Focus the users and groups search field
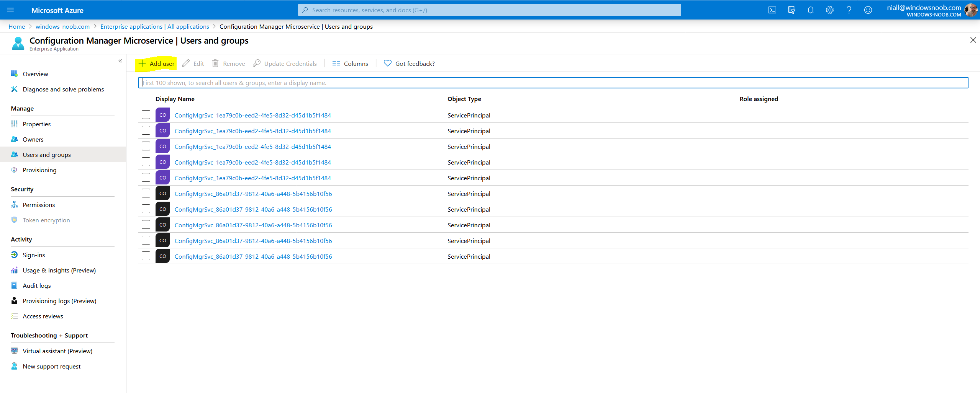The image size is (980, 393). [x=553, y=83]
